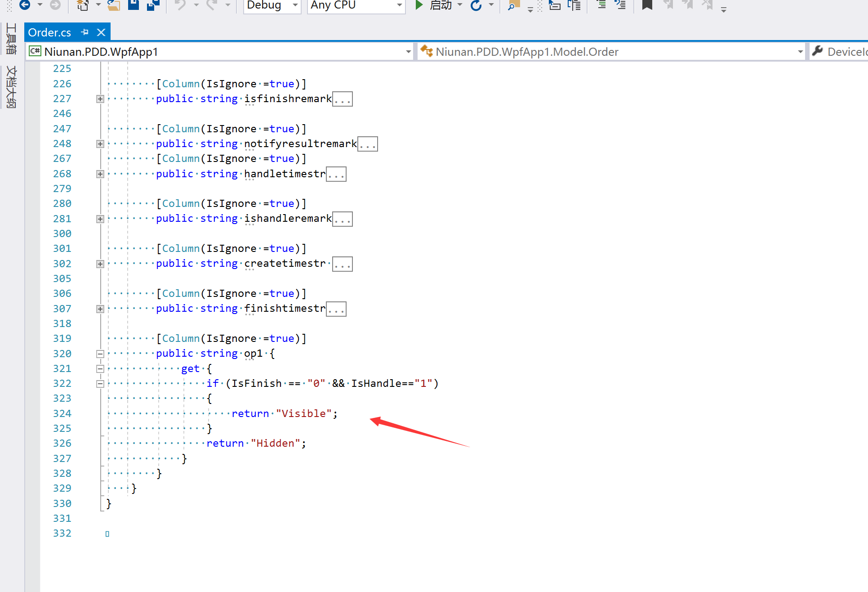The width and height of the screenshot is (868, 592).
Task: Open the Niunan.PDD.WpfApp1 project dropdown
Action: click(x=408, y=52)
